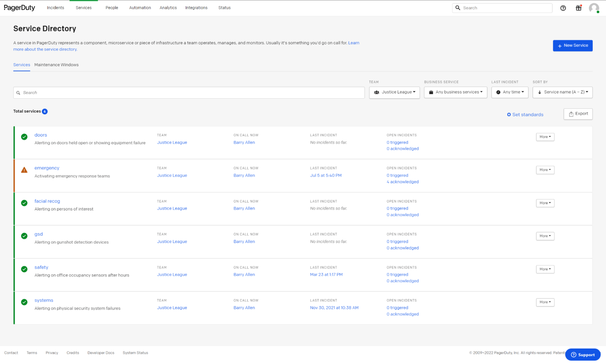Expand the Justice League team filter

[x=395, y=92]
